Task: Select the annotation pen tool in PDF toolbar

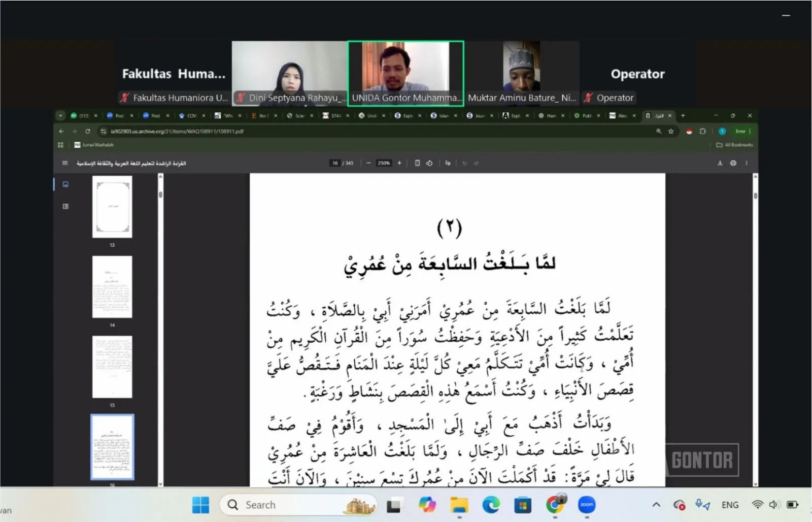Action: pyautogui.click(x=448, y=163)
